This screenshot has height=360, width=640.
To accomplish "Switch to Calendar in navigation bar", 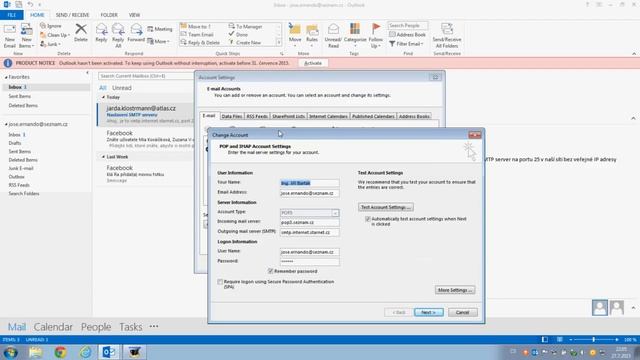I will [53, 327].
